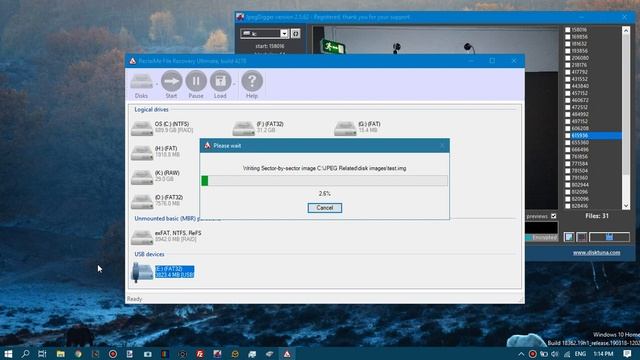Maximize the ReclaiMe File Recovery window
Screen dimensions: 640x360
pos(492,61)
